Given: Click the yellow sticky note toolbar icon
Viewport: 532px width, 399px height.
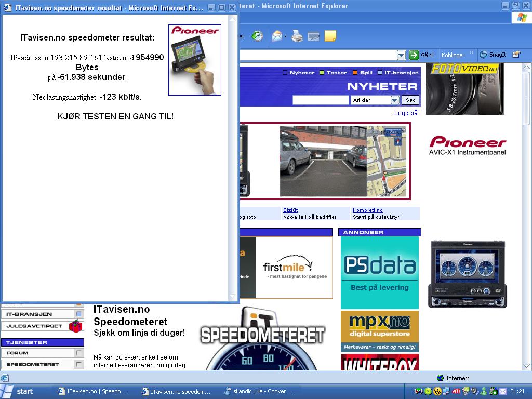Looking at the screenshot, I should coord(330,36).
